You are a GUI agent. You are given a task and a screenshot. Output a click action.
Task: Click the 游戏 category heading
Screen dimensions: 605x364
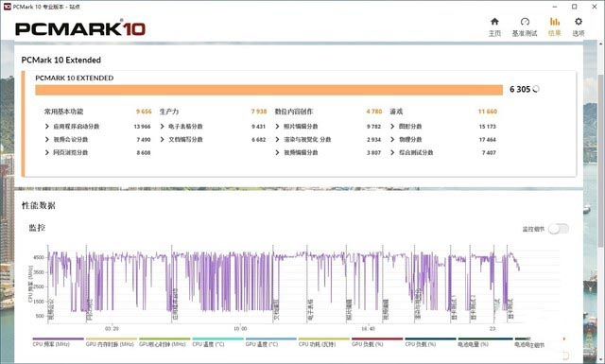point(396,112)
